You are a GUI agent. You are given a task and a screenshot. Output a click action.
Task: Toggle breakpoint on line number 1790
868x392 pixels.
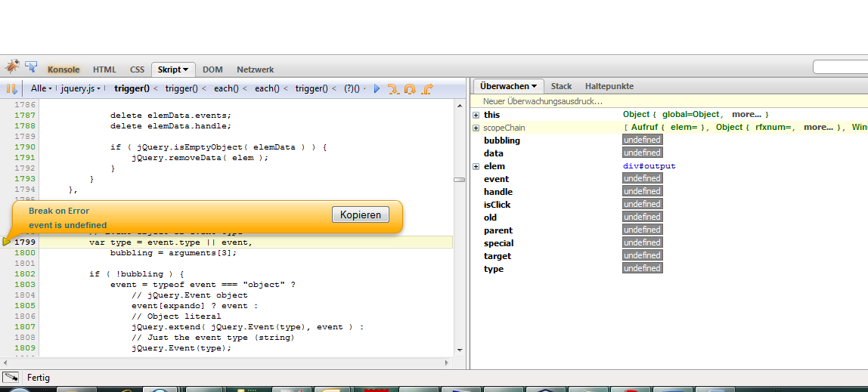tap(24, 147)
